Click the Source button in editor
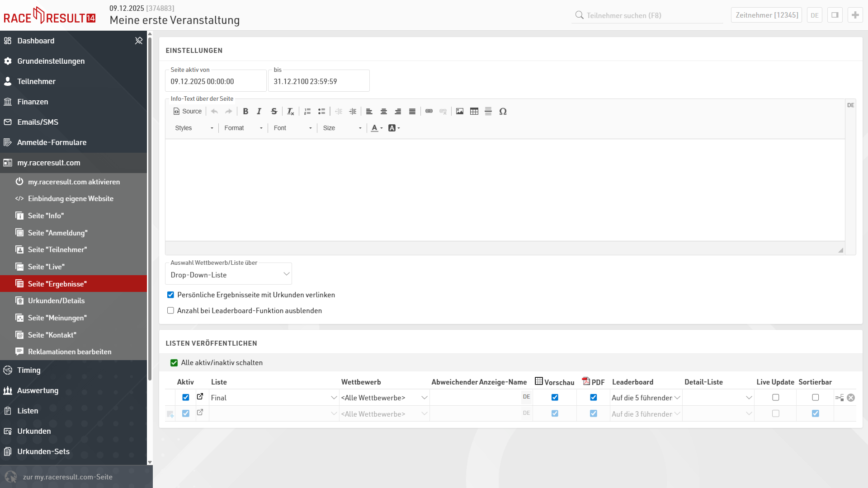 click(188, 111)
